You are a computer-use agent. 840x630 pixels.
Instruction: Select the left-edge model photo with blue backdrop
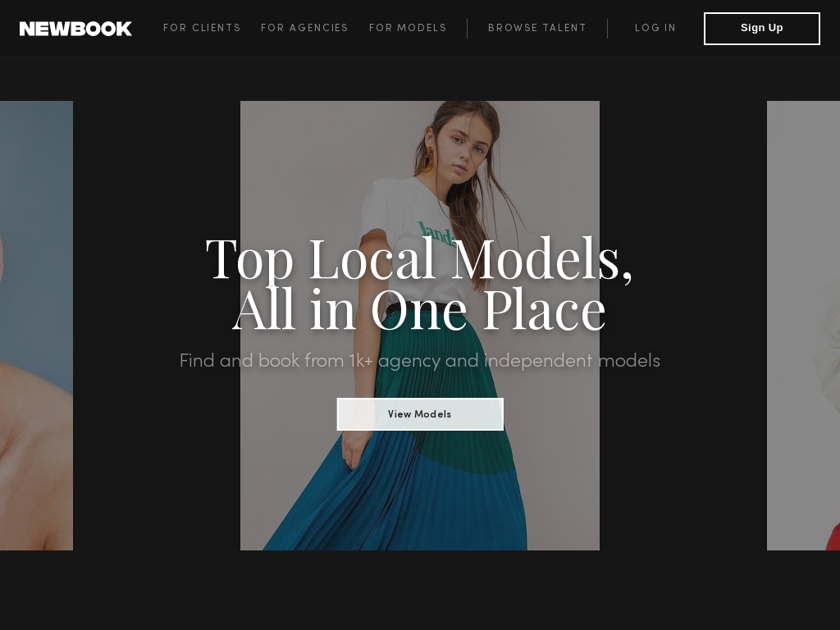pyautogui.click(x=36, y=325)
